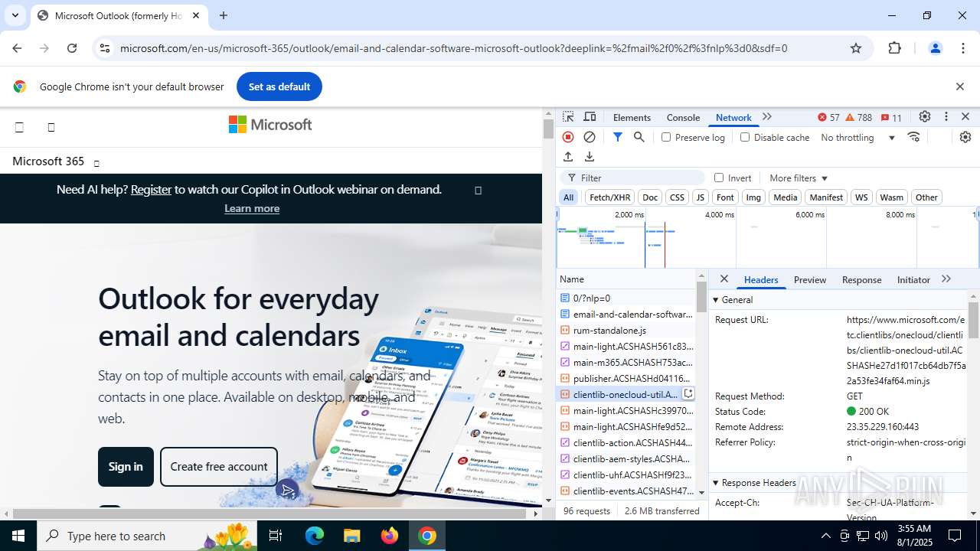Close the request details pane

coord(724,279)
